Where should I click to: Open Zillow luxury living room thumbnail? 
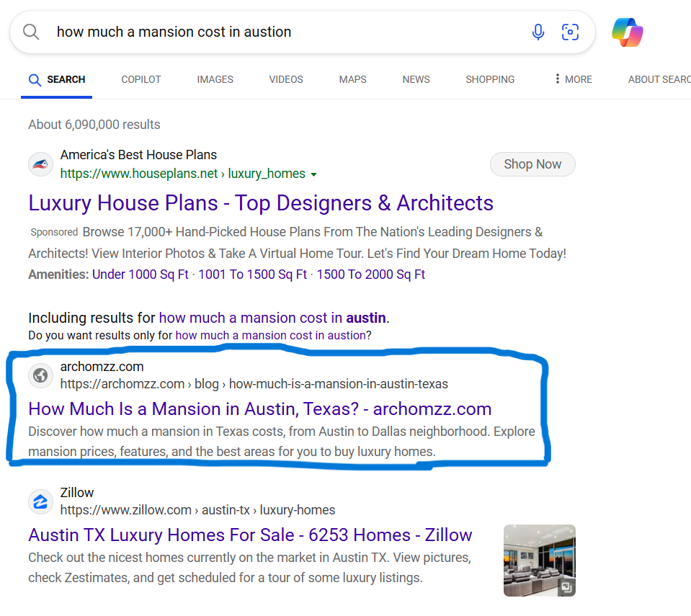pyautogui.click(x=540, y=560)
